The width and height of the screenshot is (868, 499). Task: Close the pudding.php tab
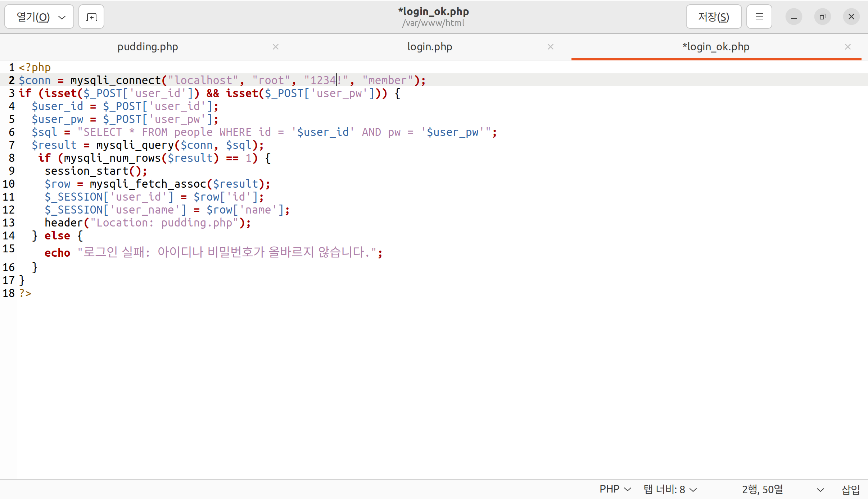click(x=276, y=47)
